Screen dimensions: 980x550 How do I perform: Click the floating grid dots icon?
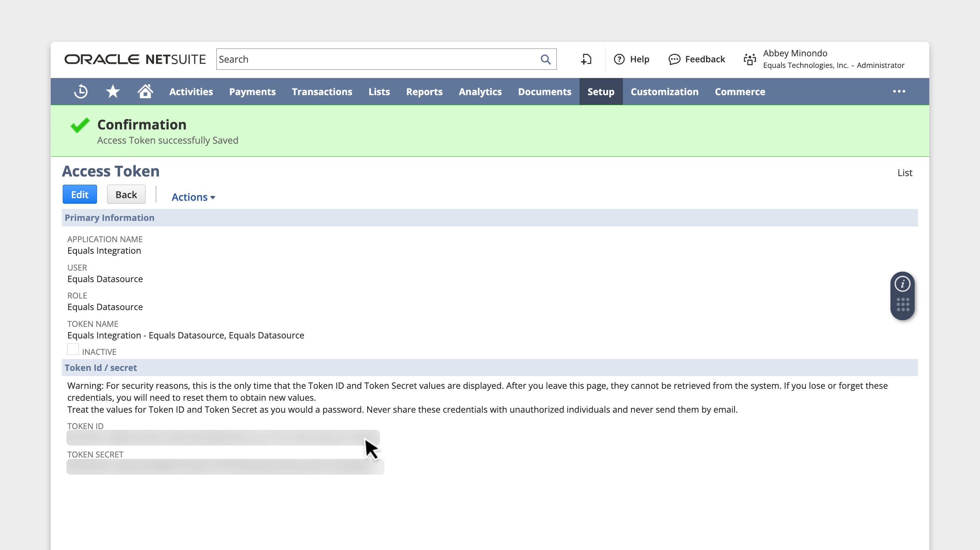pos(902,305)
